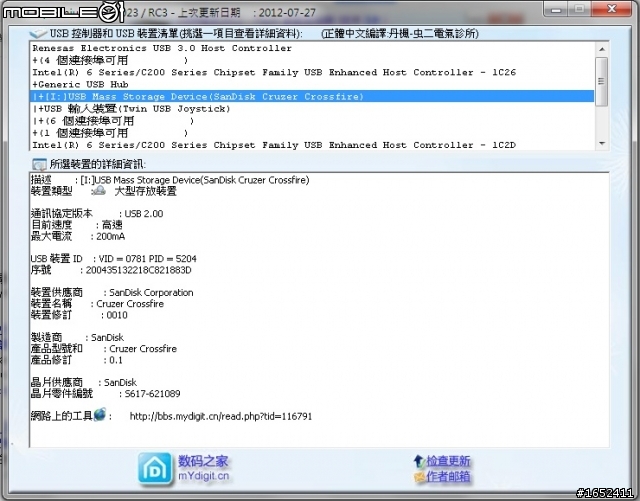Click the 高速 current speed value
The image size is (640, 501).
click(112, 225)
